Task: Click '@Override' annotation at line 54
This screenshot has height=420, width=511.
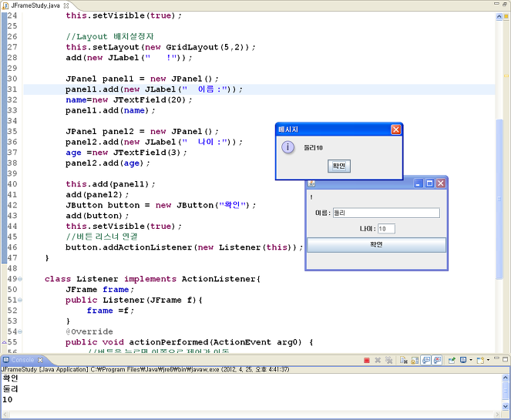Action: tap(89, 331)
